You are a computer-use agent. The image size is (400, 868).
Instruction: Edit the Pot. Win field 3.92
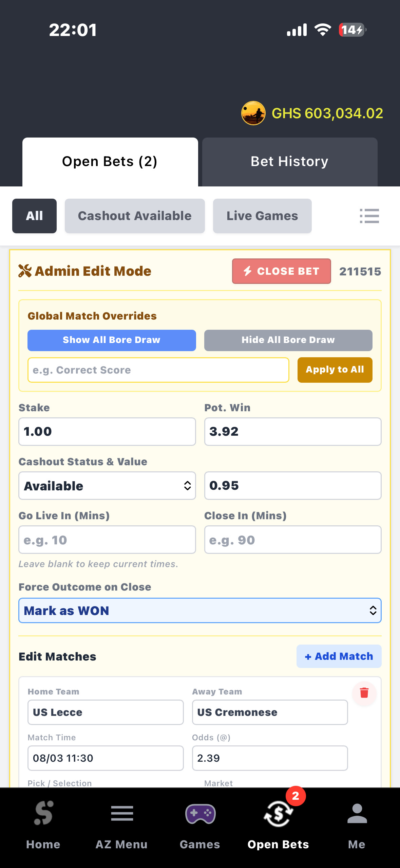[x=293, y=432]
